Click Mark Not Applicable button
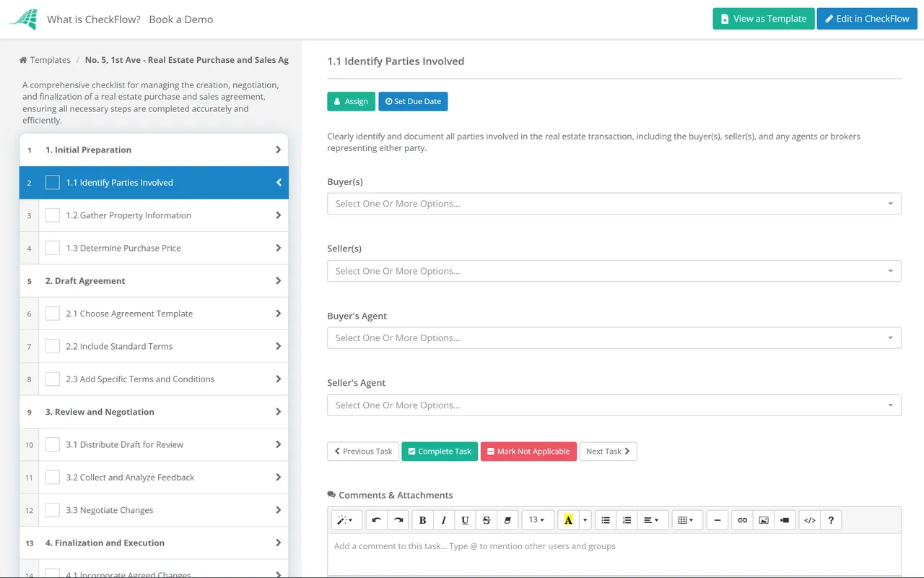The height and width of the screenshot is (578, 924). click(x=528, y=452)
